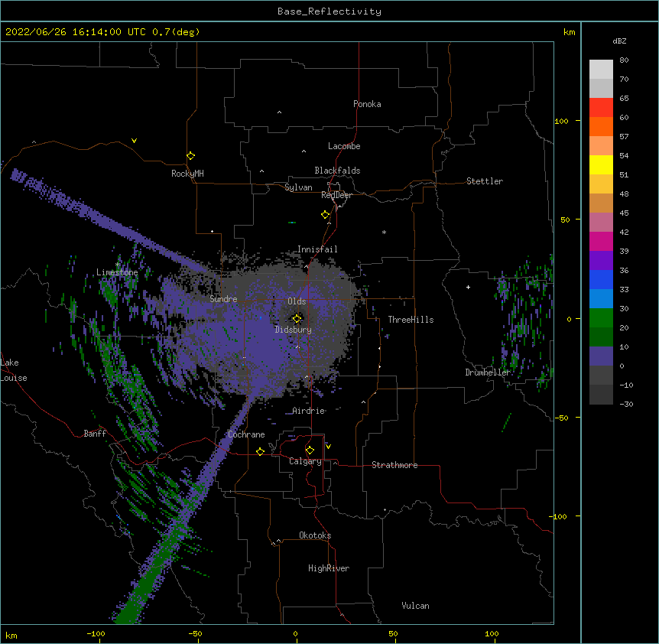Click the ThreeHills town label
The width and height of the screenshot is (659, 644).
pos(411,320)
